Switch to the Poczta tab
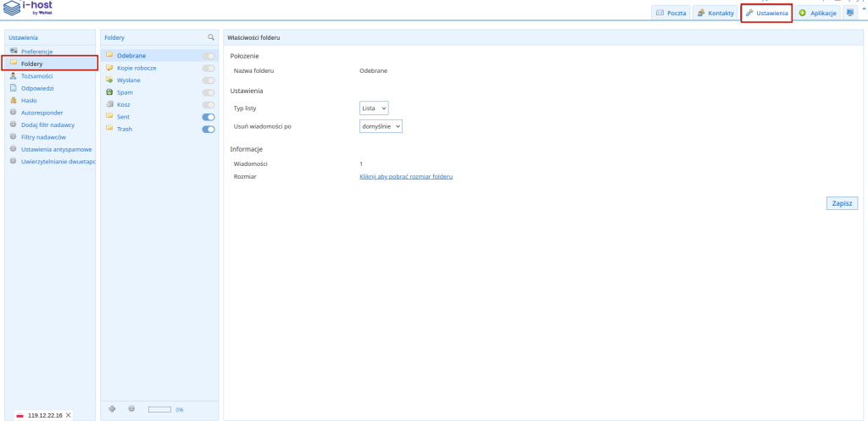 tap(670, 14)
